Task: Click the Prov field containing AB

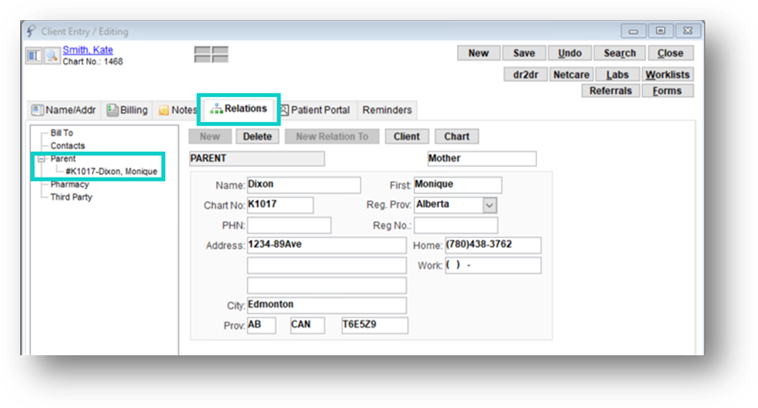Action: [x=262, y=325]
